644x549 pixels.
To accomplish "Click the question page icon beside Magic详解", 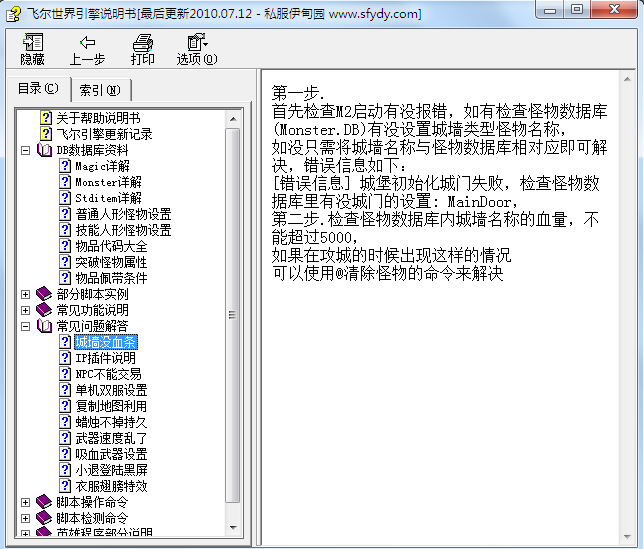I will click(65, 166).
